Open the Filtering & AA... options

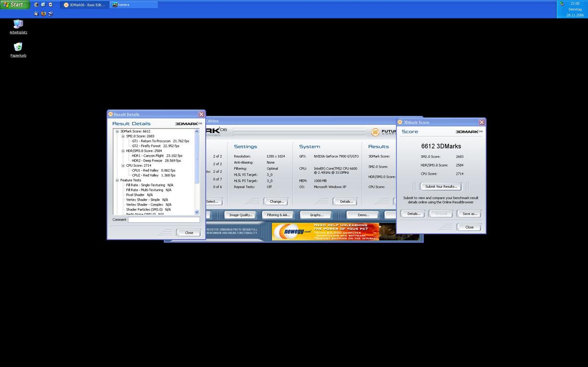[x=278, y=215]
